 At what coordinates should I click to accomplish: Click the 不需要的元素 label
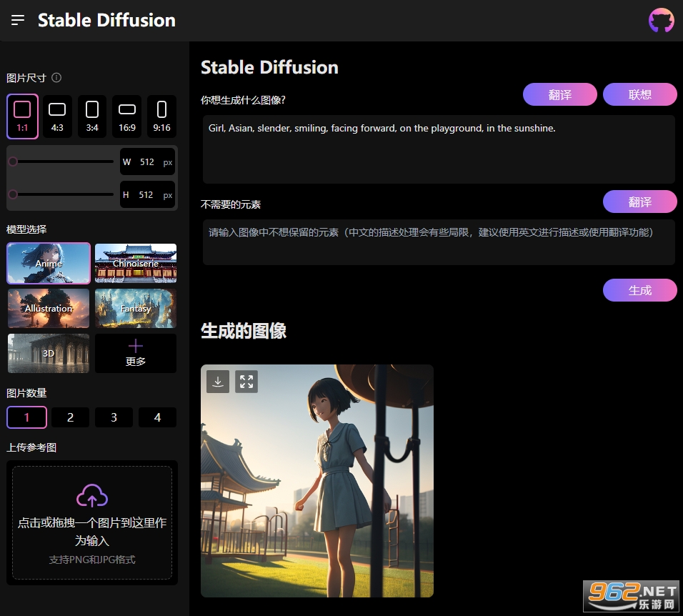[231, 204]
